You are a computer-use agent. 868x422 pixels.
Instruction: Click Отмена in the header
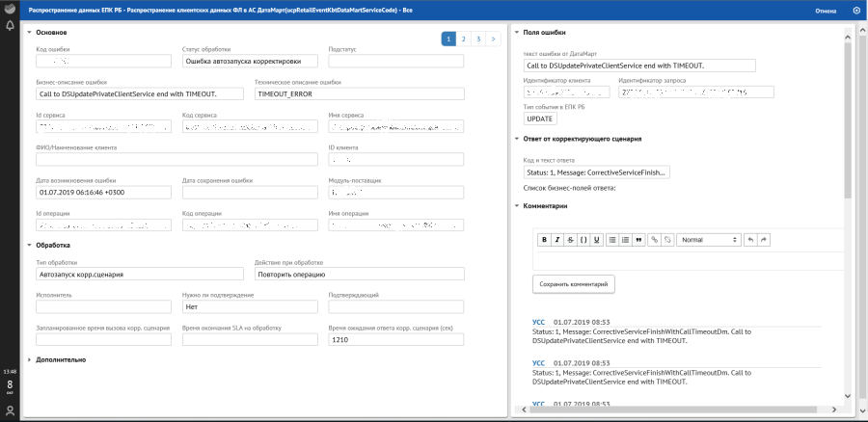tap(826, 11)
